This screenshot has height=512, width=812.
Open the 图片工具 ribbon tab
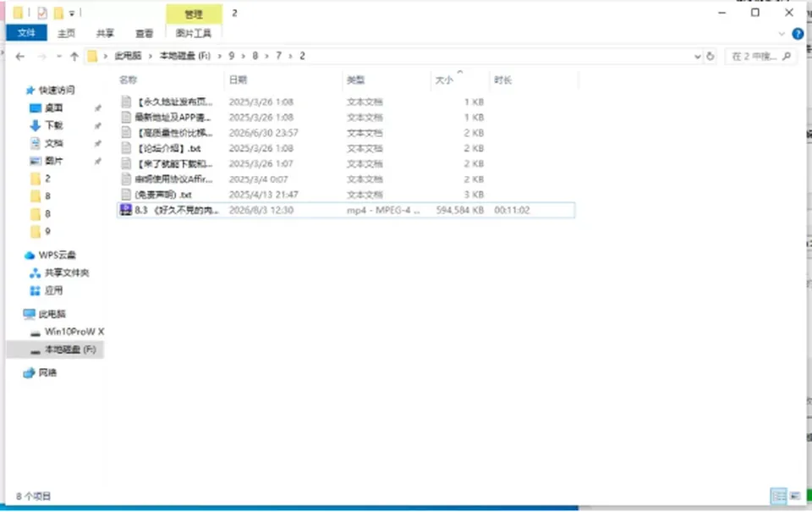pyautogui.click(x=194, y=34)
